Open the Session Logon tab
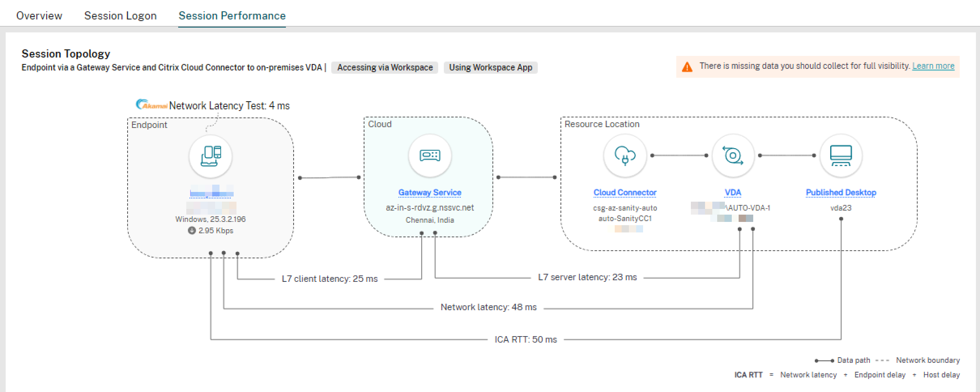 coord(120,15)
